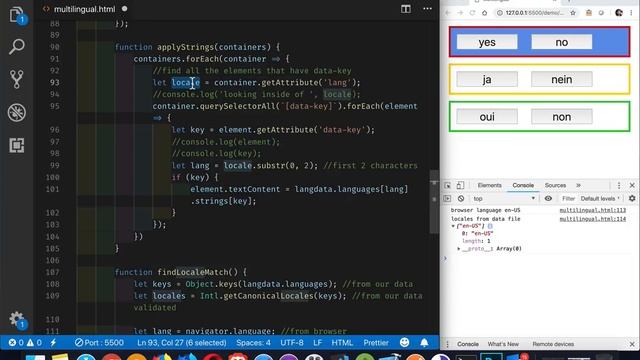The width and height of the screenshot is (640, 360).
Task: Open the multilingual.html:114 source link
Action: point(592,219)
